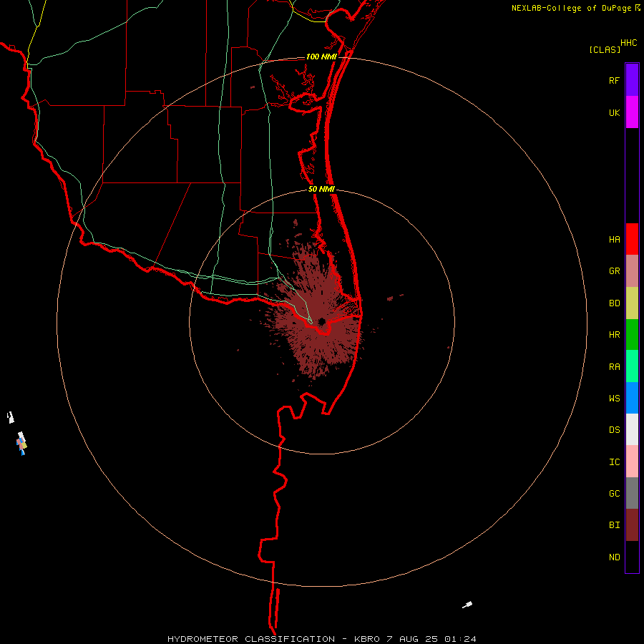The height and width of the screenshot is (644, 644).
Task: Click the BD legend label
Action: [614, 303]
